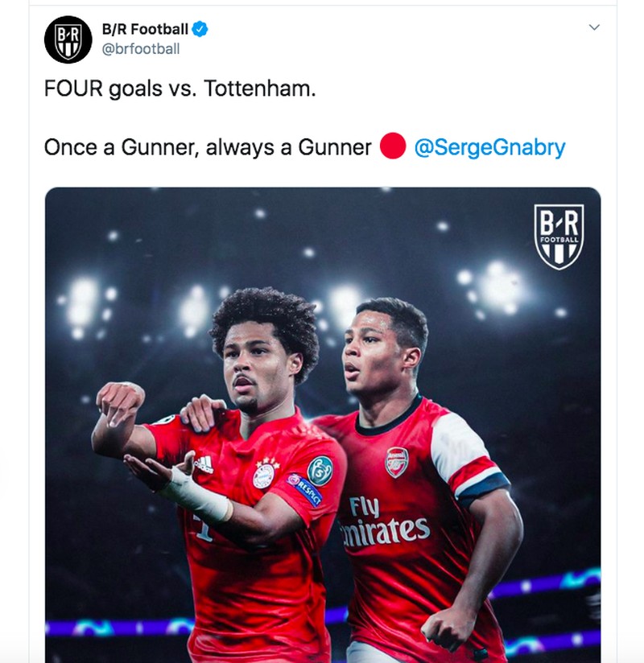The height and width of the screenshot is (663, 644).
Task: Open the B/R Football display name link
Action: (145, 30)
